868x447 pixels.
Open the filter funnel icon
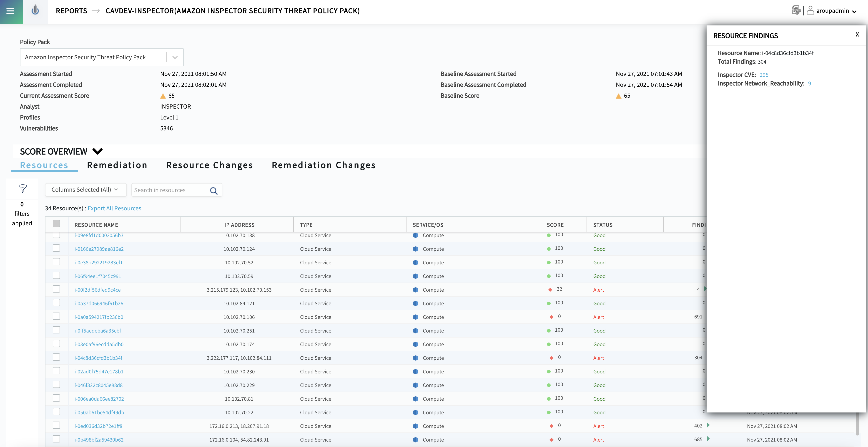(x=22, y=189)
